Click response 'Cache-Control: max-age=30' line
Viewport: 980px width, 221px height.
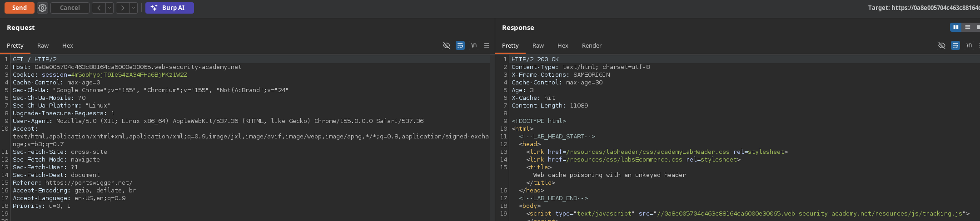click(557, 83)
